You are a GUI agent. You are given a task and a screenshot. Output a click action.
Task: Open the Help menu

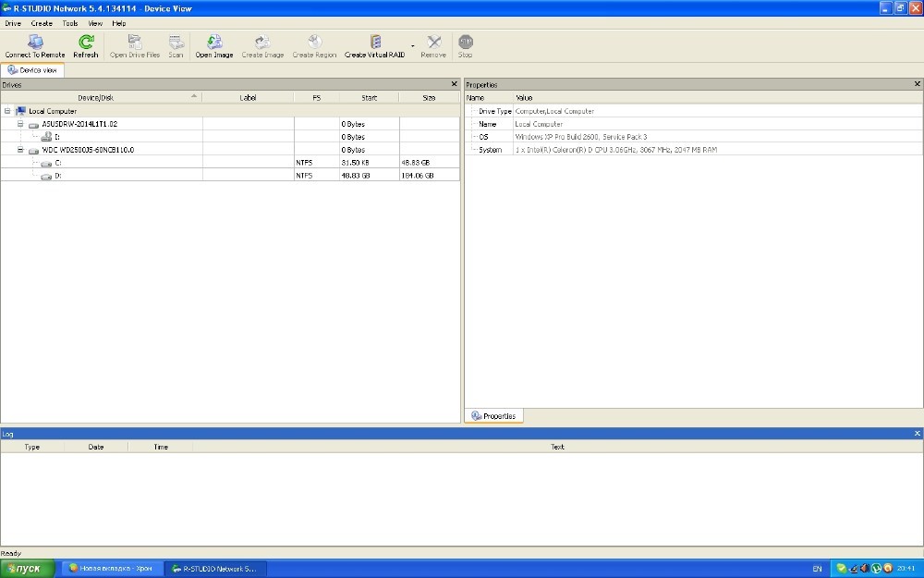point(119,24)
